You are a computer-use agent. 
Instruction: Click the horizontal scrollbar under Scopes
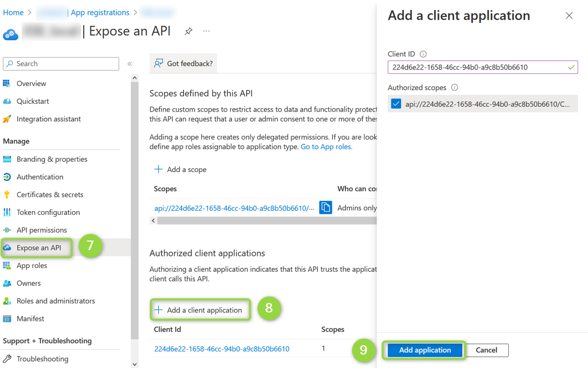pos(267,221)
